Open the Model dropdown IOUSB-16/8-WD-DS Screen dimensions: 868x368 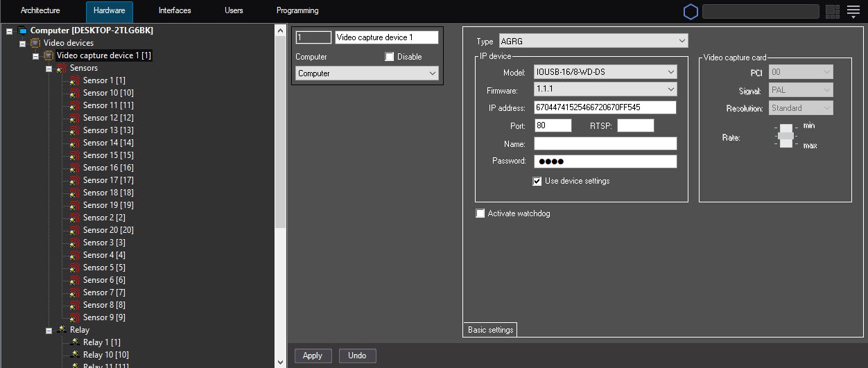(605, 72)
